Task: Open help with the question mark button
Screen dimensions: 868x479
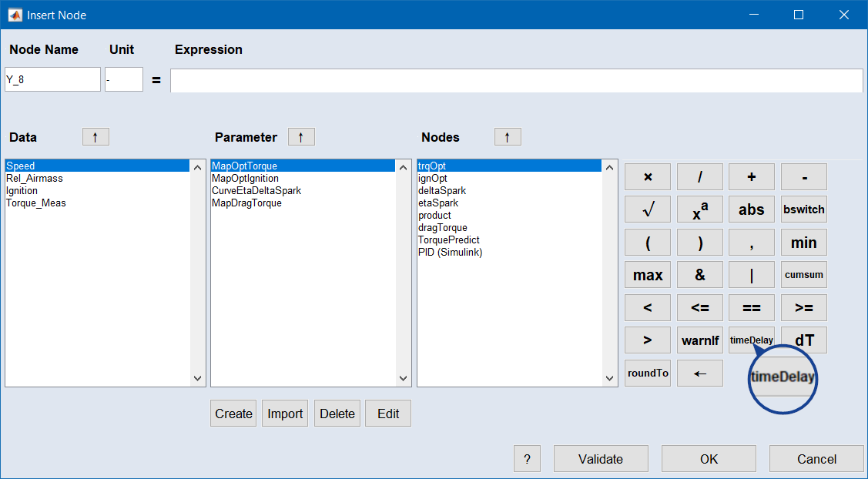Action: coord(527,459)
